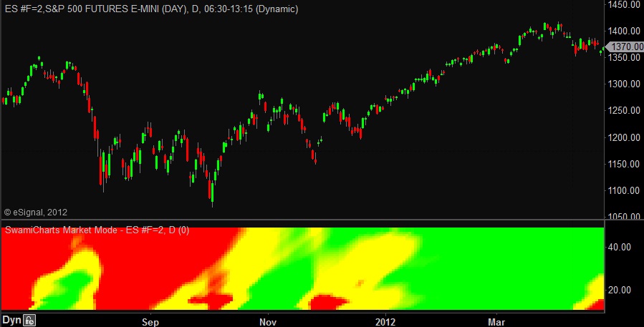Click the Dyn time template label
This screenshot has height=327, width=644.
tap(11, 321)
